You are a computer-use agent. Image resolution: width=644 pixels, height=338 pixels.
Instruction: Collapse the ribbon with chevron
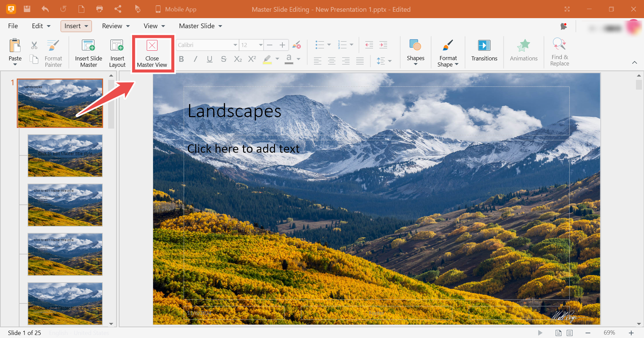(635, 62)
